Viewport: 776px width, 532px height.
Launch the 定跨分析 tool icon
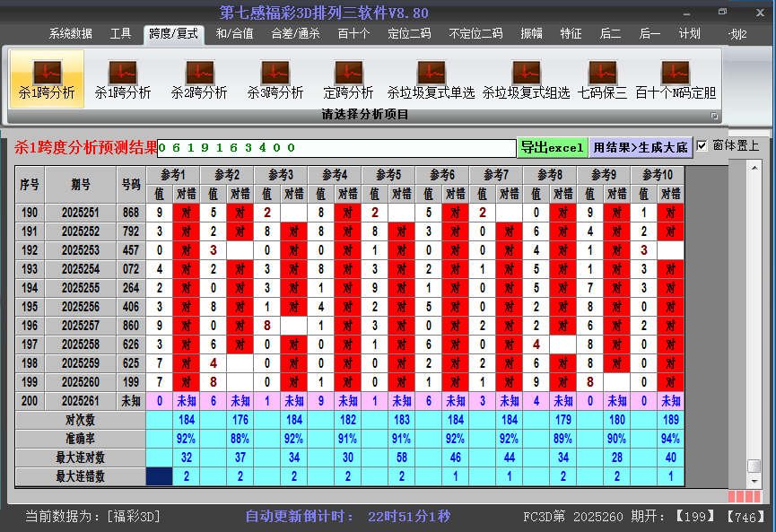(348, 79)
